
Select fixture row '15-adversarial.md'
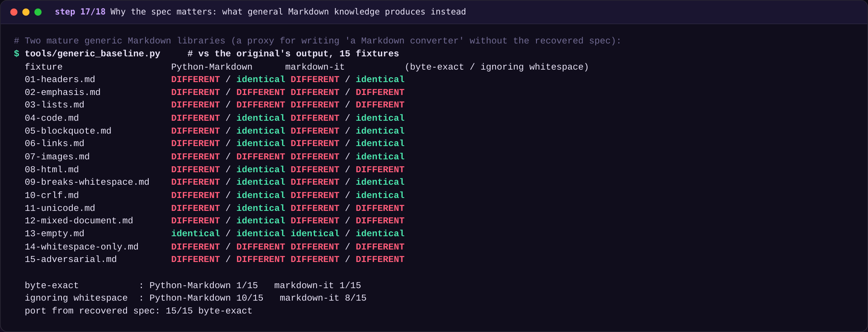tap(215, 259)
